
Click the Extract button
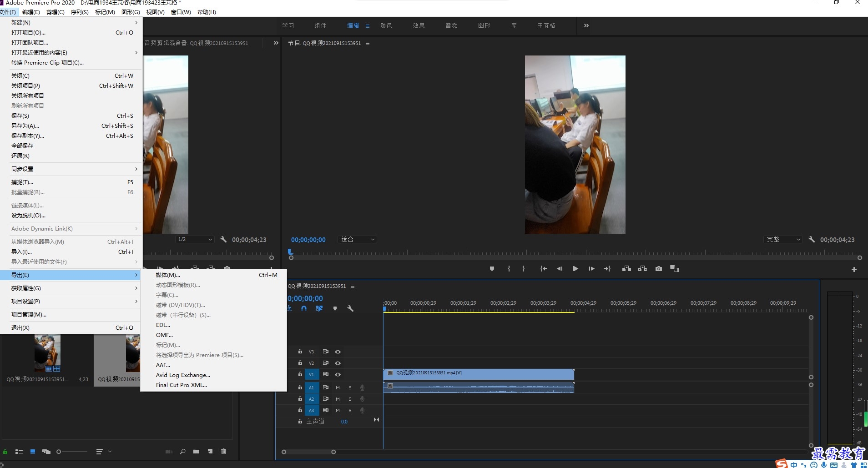coord(642,269)
